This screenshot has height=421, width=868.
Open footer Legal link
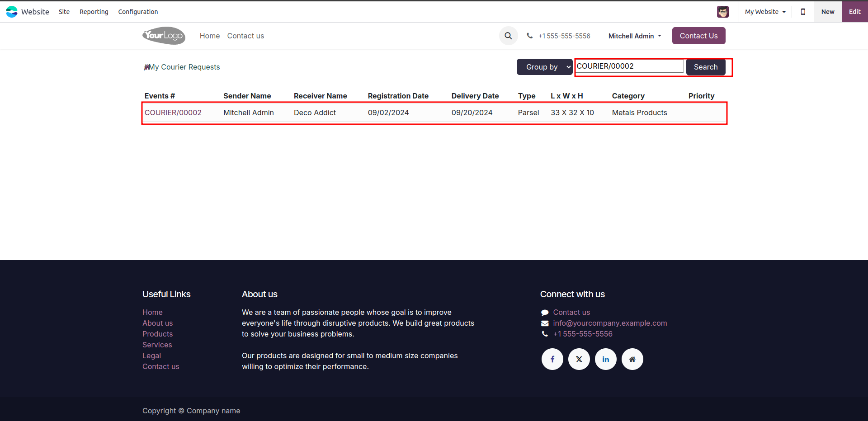click(x=151, y=356)
